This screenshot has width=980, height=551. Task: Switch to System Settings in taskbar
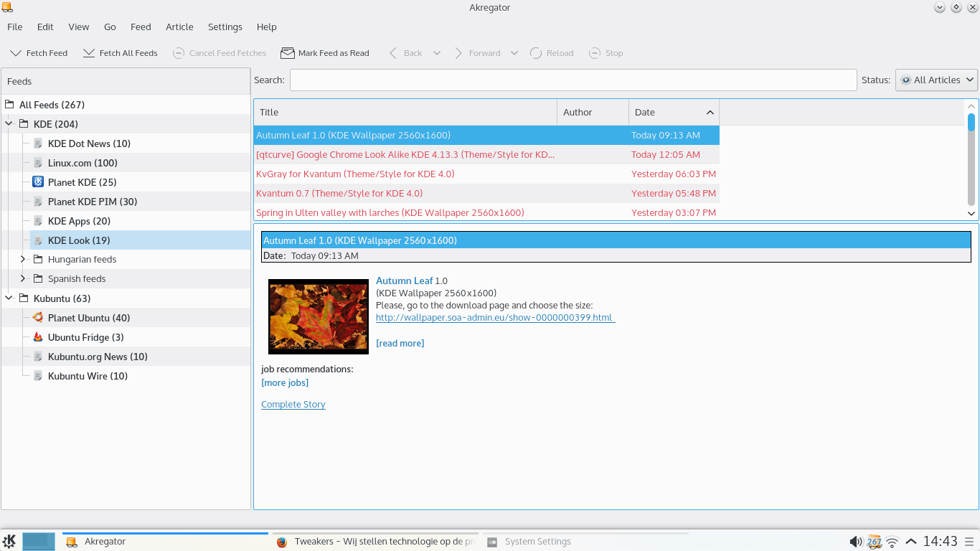pyautogui.click(x=585, y=542)
